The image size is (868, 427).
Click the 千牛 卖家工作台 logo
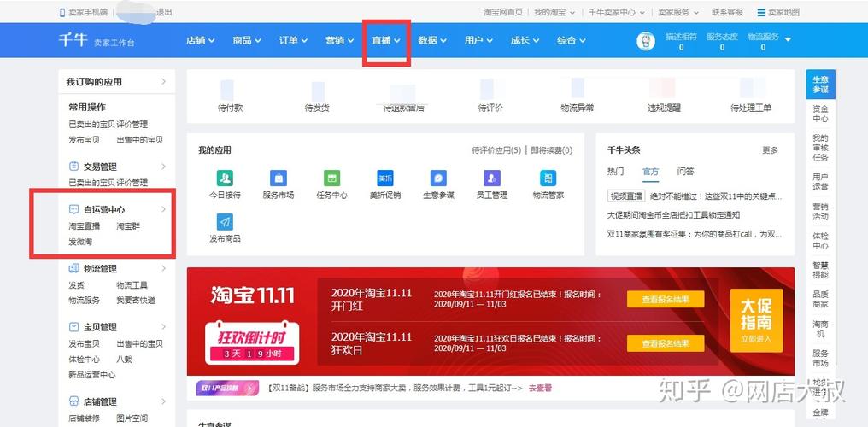point(97,40)
